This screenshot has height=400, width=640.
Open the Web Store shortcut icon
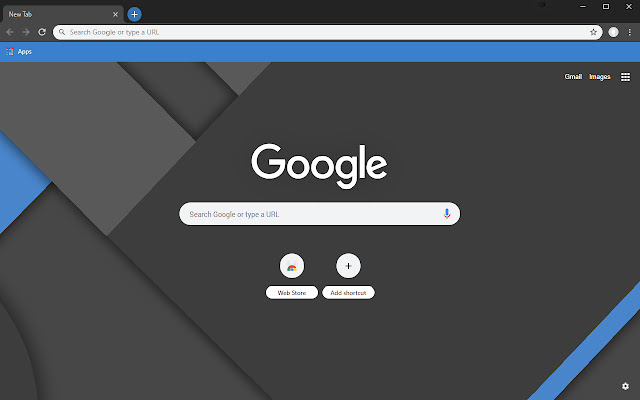292,266
